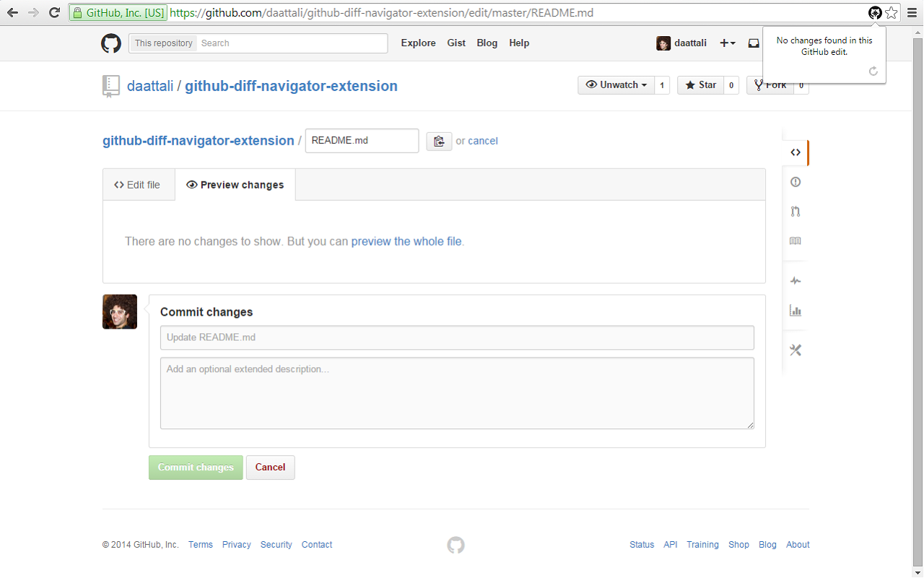Screen dimensions: 924x578
Task: Click the clipboard icon next to file name
Action: (x=439, y=142)
